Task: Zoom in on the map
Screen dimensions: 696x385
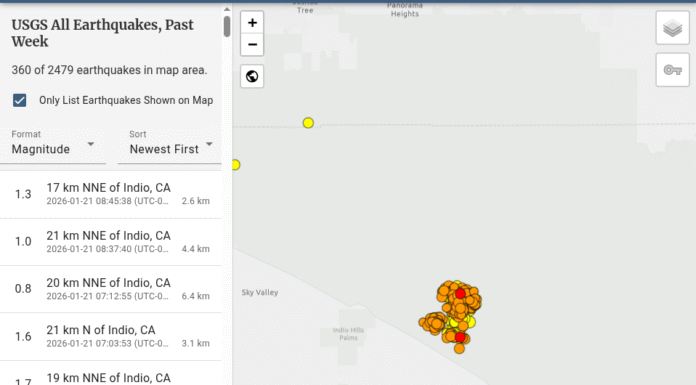Action: point(252,23)
